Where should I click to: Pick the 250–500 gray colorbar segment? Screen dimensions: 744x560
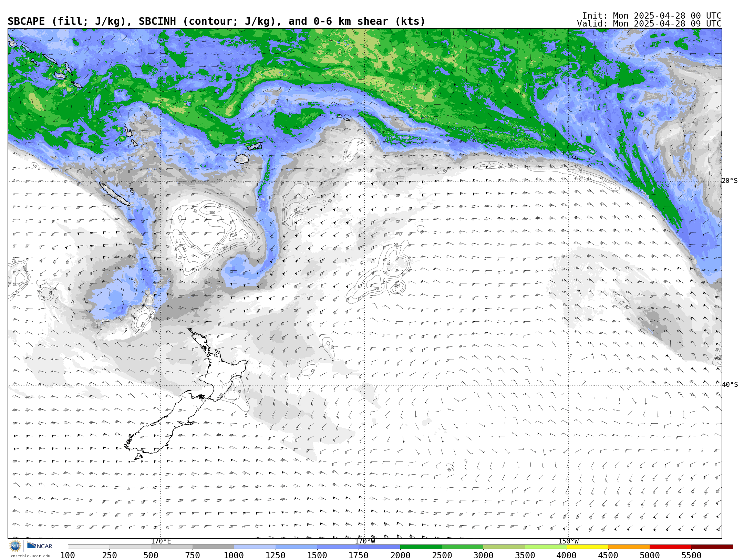click(x=130, y=547)
